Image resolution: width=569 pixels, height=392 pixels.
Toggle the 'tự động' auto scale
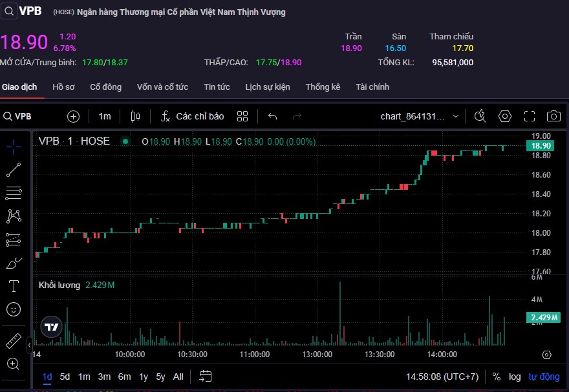tap(544, 377)
